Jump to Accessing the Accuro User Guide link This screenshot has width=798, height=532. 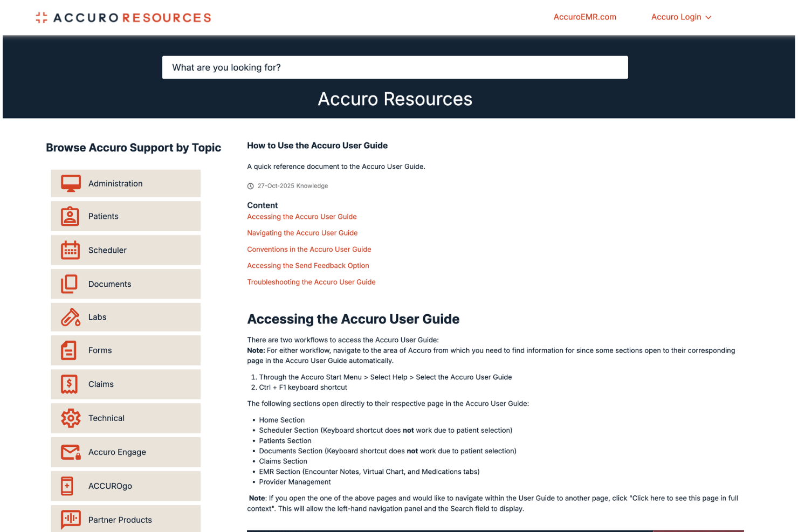(x=302, y=217)
